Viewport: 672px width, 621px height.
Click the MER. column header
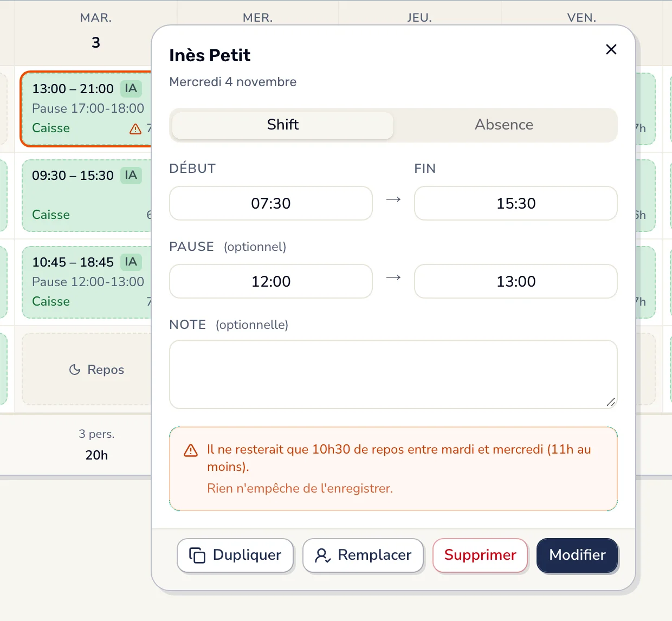click(x=258, y=17)
